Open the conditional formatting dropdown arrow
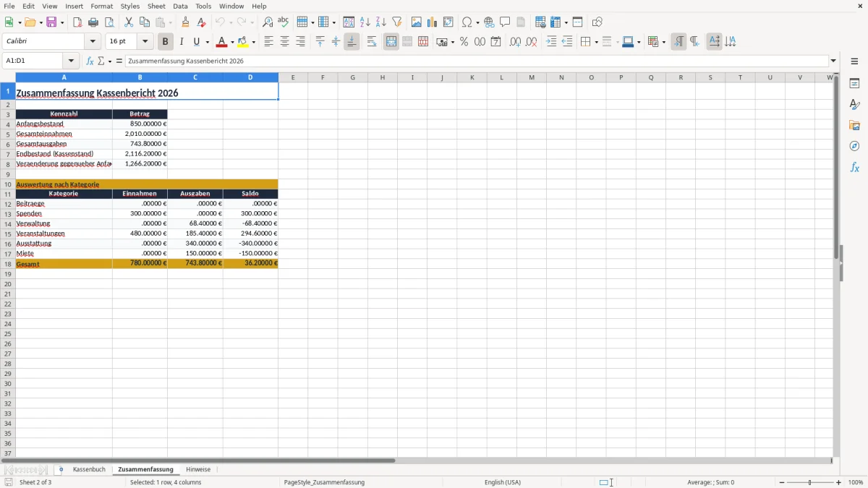The height and width of the screenshot is (488, 868). pos(663,42)
